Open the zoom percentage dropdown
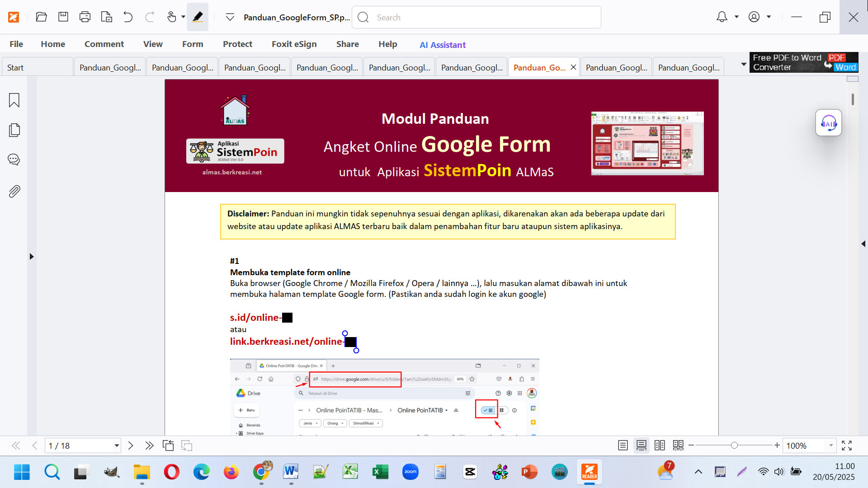The height and width of the screenshot is (488, 868). coord(830,446)
